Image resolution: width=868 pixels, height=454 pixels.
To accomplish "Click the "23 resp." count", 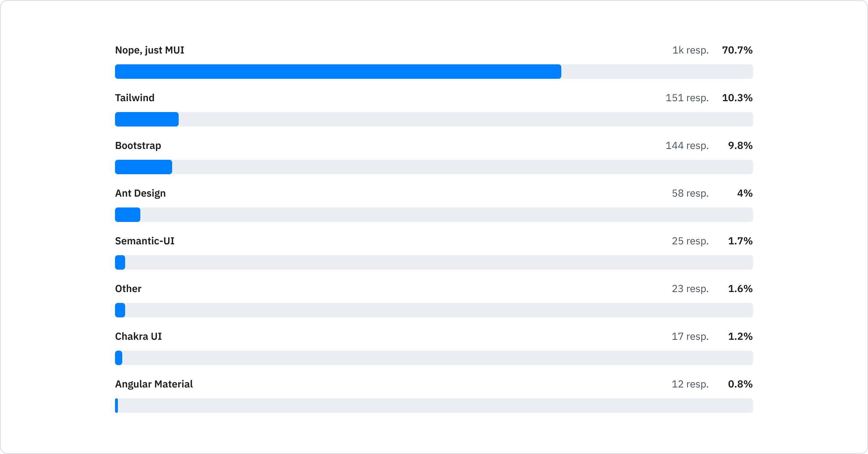I will (x=690, y=288).
